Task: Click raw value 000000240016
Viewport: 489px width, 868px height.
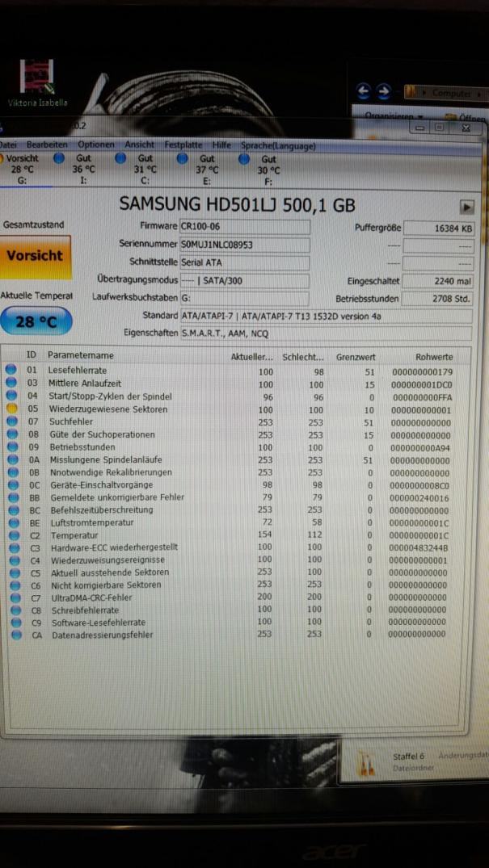Action: tap(419, 497)
